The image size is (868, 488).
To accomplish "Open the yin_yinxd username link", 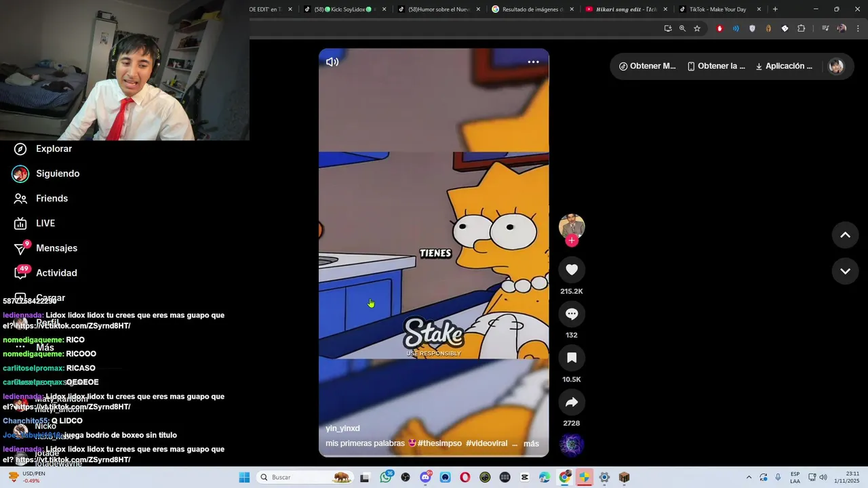I will (342, 428).
